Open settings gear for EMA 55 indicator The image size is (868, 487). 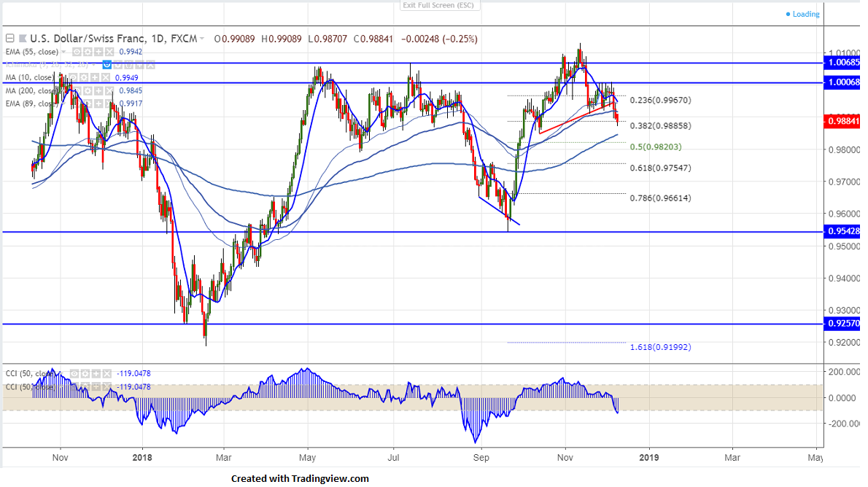87,52
